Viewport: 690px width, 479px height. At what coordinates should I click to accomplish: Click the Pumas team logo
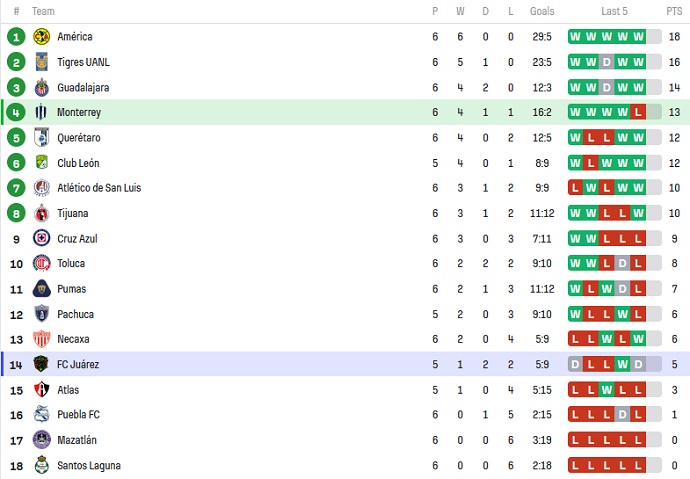pos(41,289)
